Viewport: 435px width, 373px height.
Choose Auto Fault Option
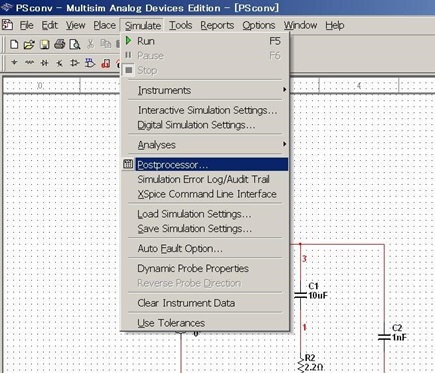point(205,249)
